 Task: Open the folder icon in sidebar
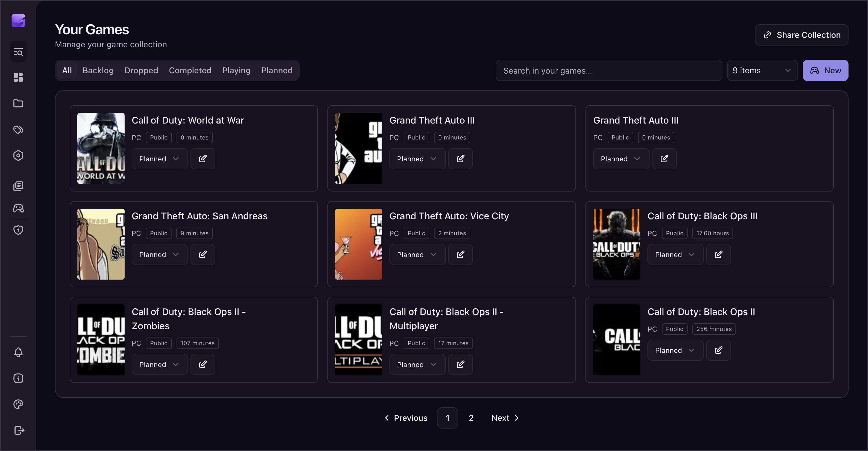point(18,103)
